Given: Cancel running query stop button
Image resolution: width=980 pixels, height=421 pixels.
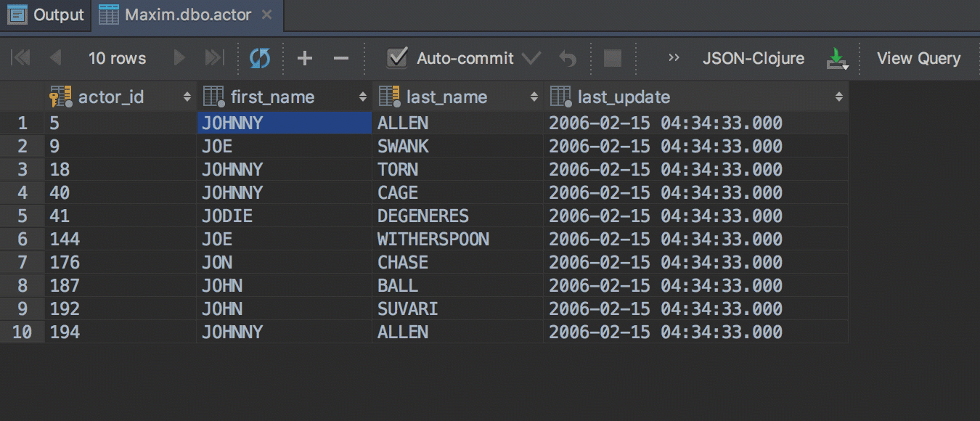Looking at the screenshot, I should (x=613, y=58).
